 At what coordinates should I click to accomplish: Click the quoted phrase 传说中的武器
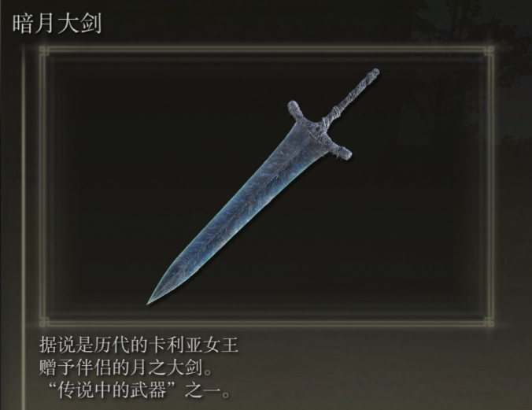(x=112, y=390)
